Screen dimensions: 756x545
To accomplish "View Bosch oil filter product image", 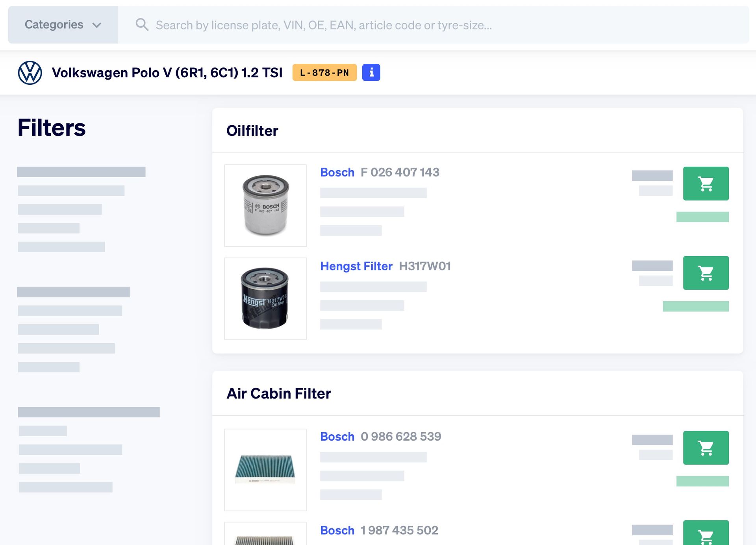I will 265,206.
